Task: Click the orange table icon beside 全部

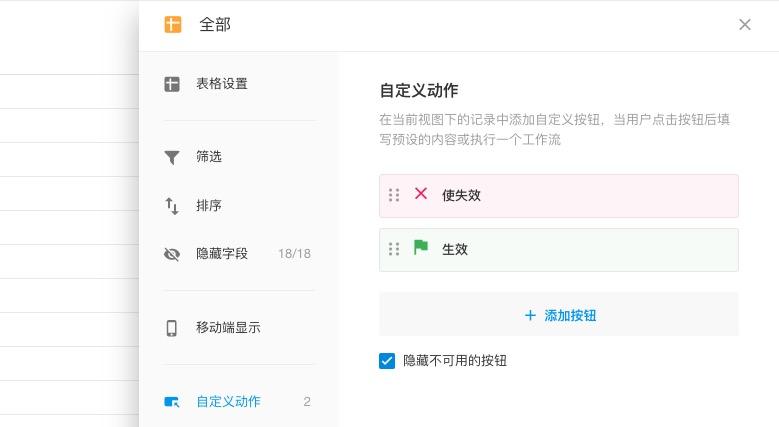Action: point(173,25)
